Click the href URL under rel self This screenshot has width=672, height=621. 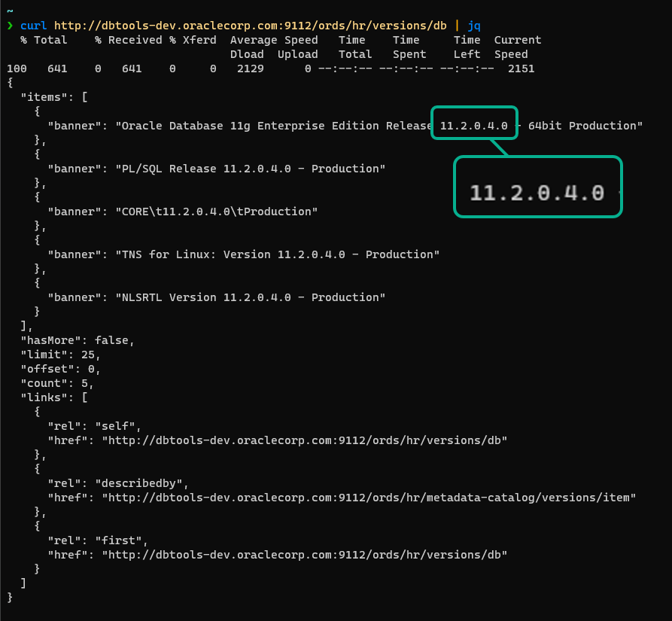click(x=304, y=440)
